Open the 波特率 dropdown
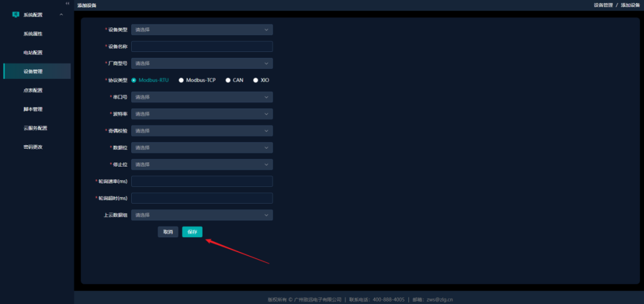The width and height of the screenshot is (644, 304). pos(202,114)
